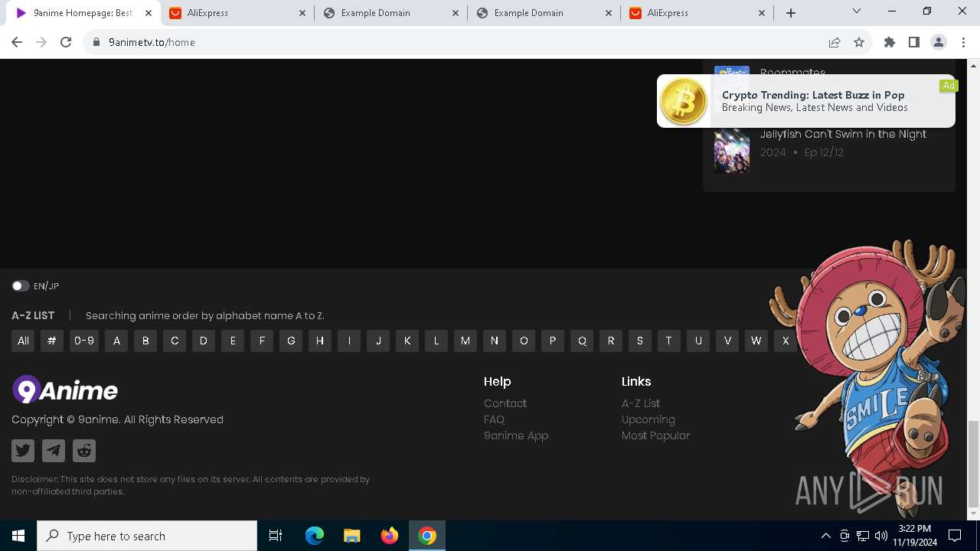
Task: Click Jellyfish Can't Swim thumbnail
Action: pos(732,151)
